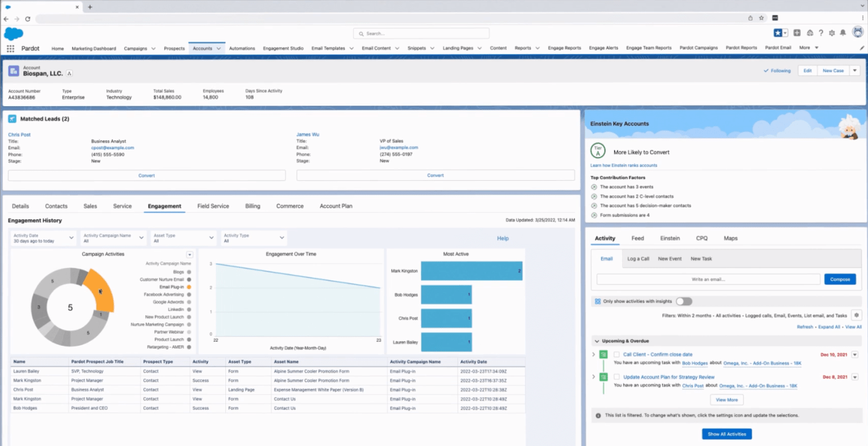Open activity filter settings gear icon
This screenshot has height=446, width=868.
(x=856, y=316)
